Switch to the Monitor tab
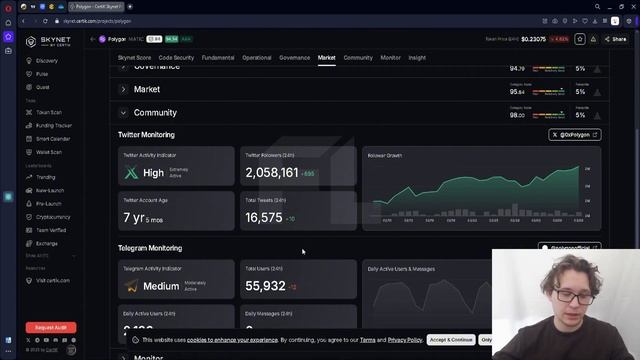640x360 pixels. point(391,58)
